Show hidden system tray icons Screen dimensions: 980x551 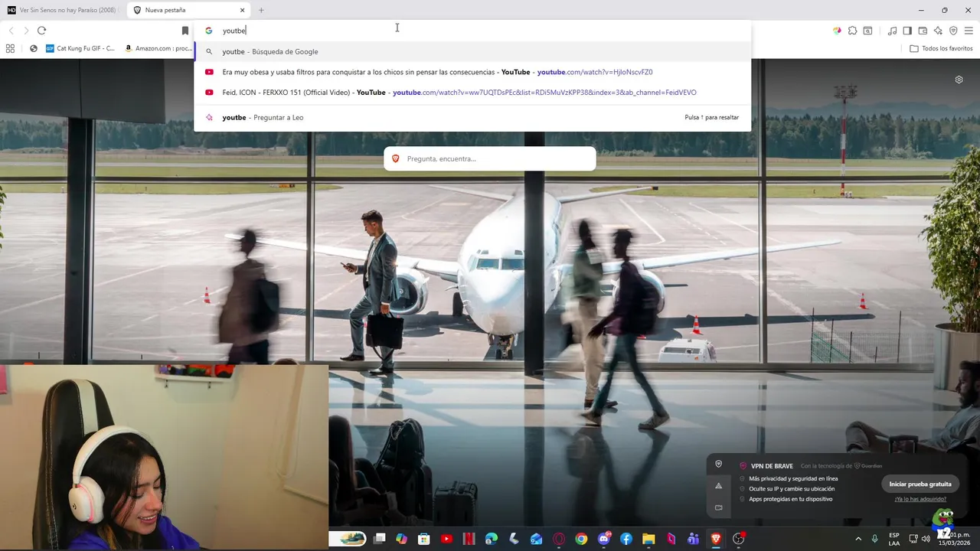click(858, 539)
